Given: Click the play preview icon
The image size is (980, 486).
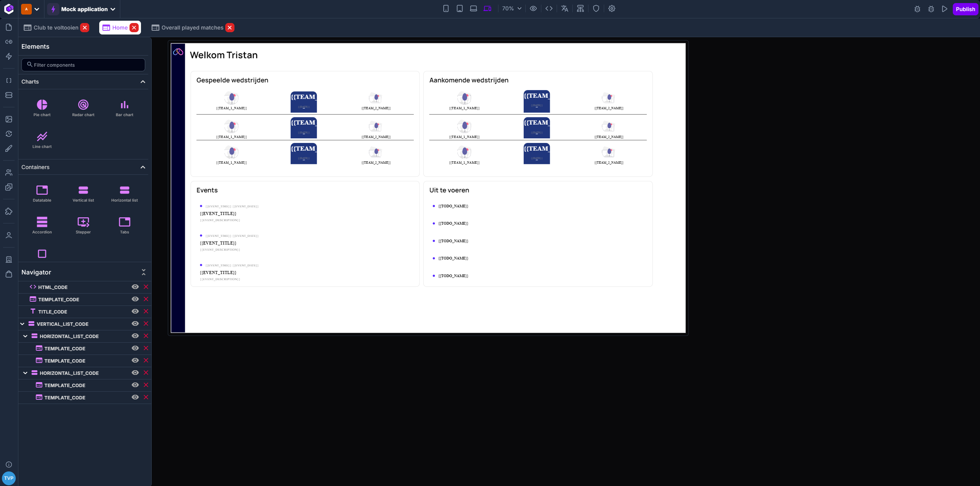Looking at the screenshot, I should point(944,9).
